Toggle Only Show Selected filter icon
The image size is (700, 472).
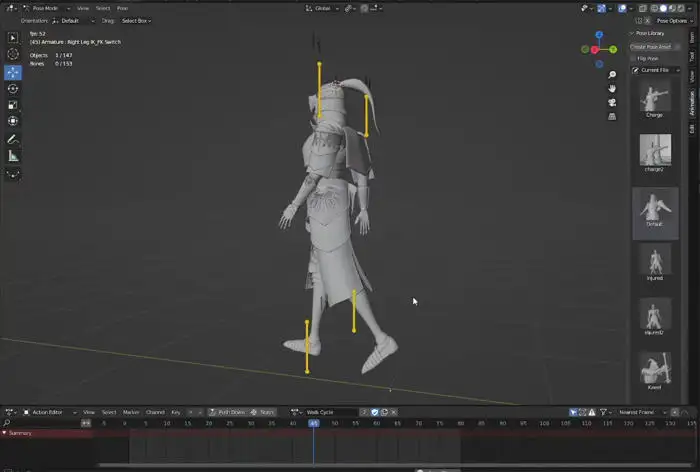tap(573, 412)
